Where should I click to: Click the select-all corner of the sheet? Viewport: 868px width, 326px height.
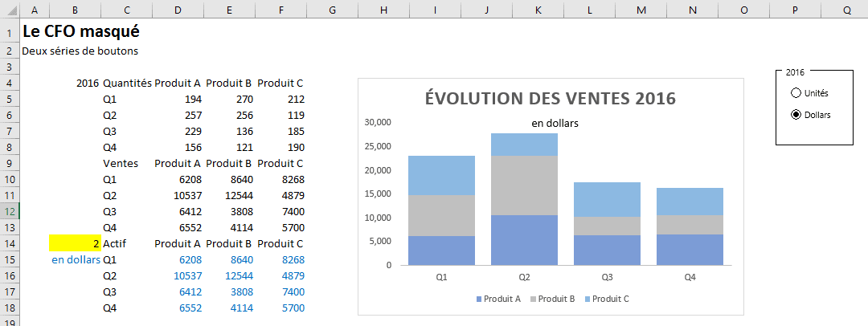coord(10,11)
